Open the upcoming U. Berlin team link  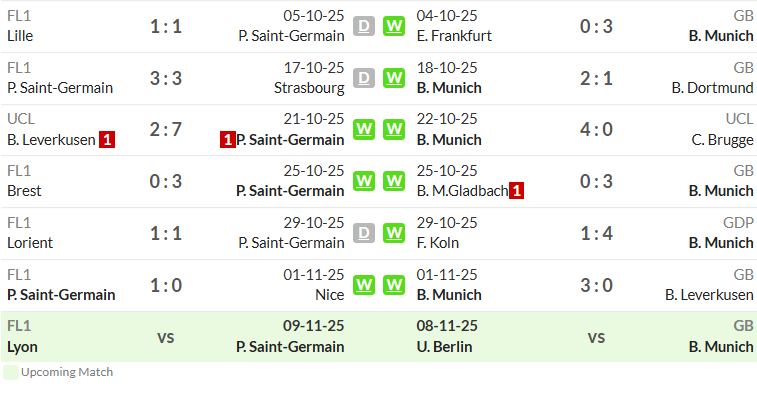tap(444, 347)
